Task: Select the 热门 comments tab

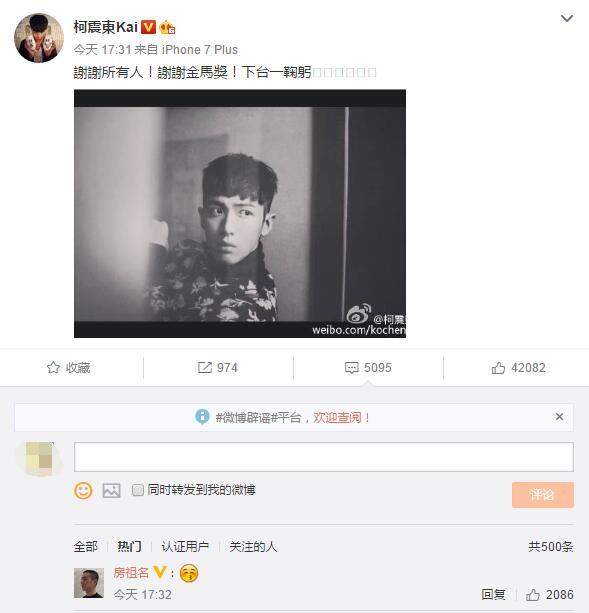Action: 129,547
